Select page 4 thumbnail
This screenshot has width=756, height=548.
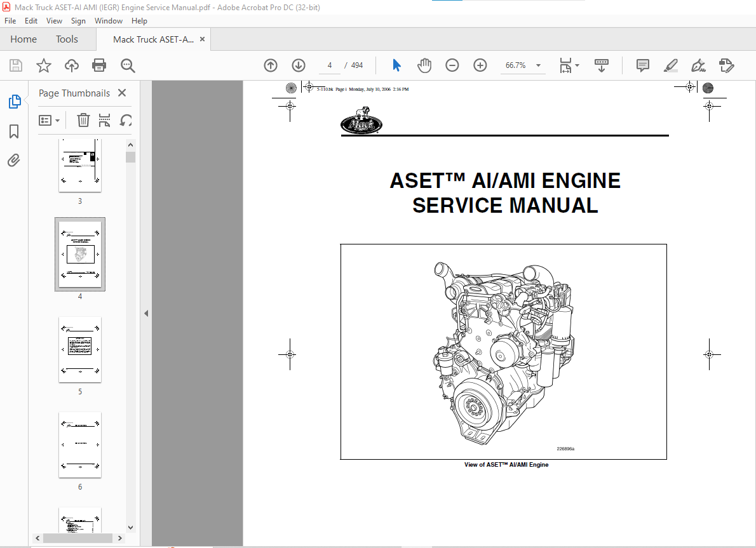(x=80, y=254)
